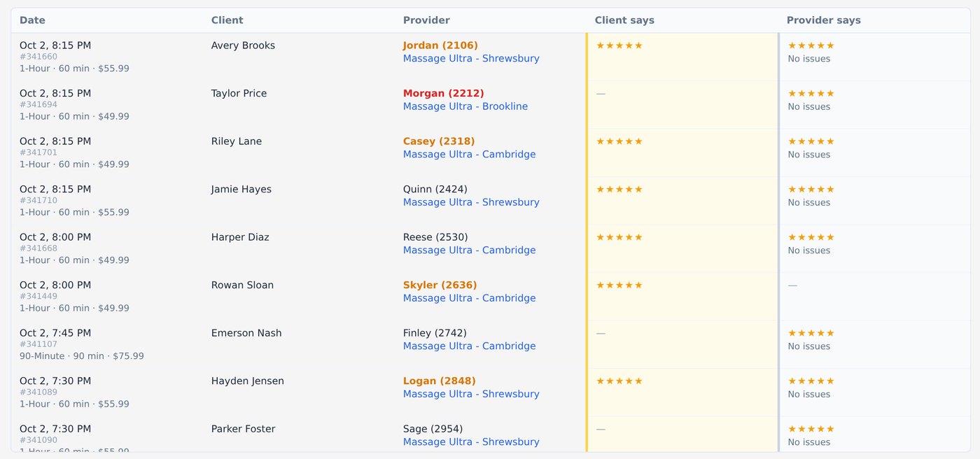Click provider star rating in Taylor Price row

[x=811, y=93]
